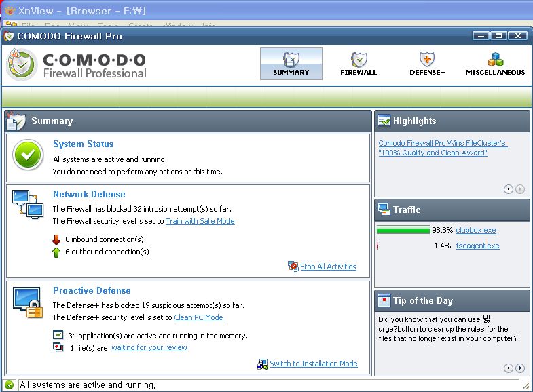The height and width of the screenshot is (392, 533).
Task: Click the Proactive Defense heading
Action: coord(92,291)
